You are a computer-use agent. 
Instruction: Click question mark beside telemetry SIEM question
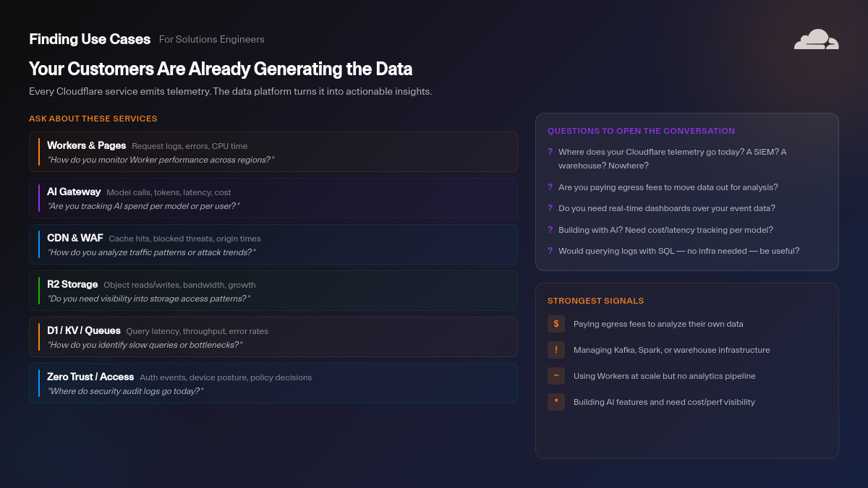pos(550,152)
